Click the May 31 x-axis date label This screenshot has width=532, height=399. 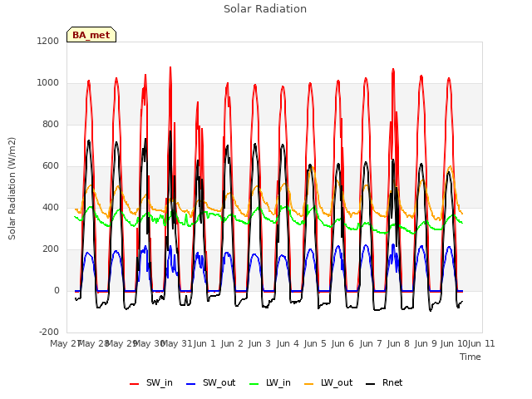click(x=176, y=343)
